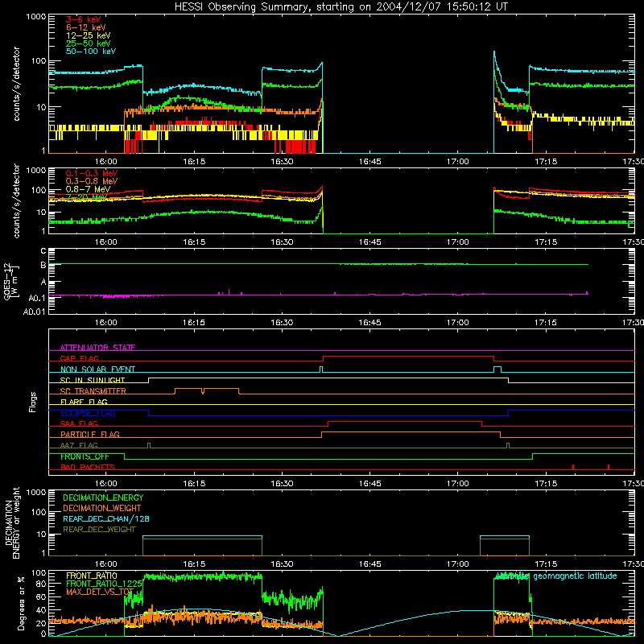This screenshot has height=644, width=644.
Task: Select the yellow FRONT_RATIO legend label
Action: coord(92,576)
